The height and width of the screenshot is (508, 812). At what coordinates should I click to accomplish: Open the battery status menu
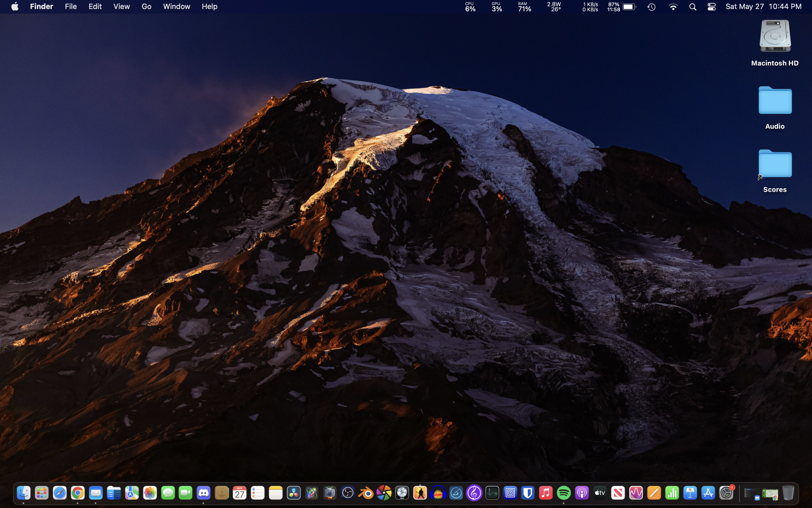(629, 7)
